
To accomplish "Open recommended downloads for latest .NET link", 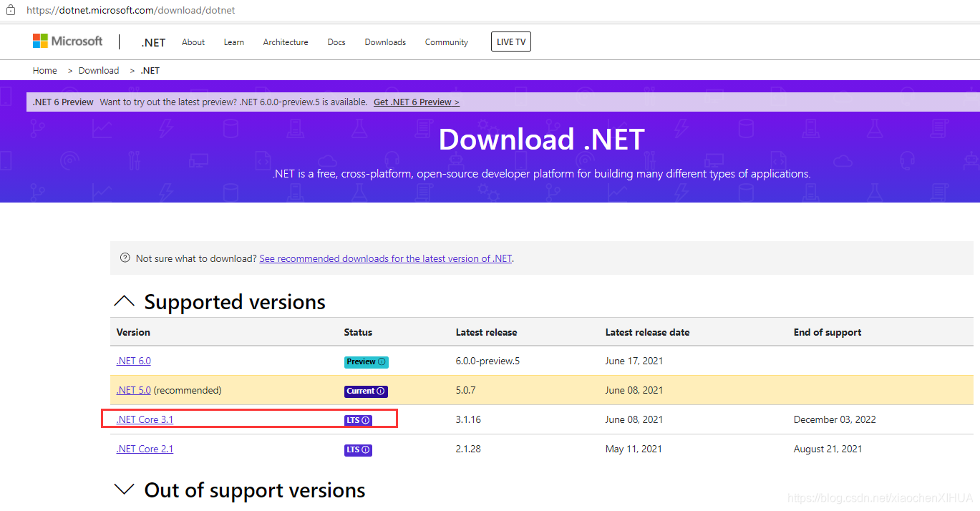I will tap(386, 258).
